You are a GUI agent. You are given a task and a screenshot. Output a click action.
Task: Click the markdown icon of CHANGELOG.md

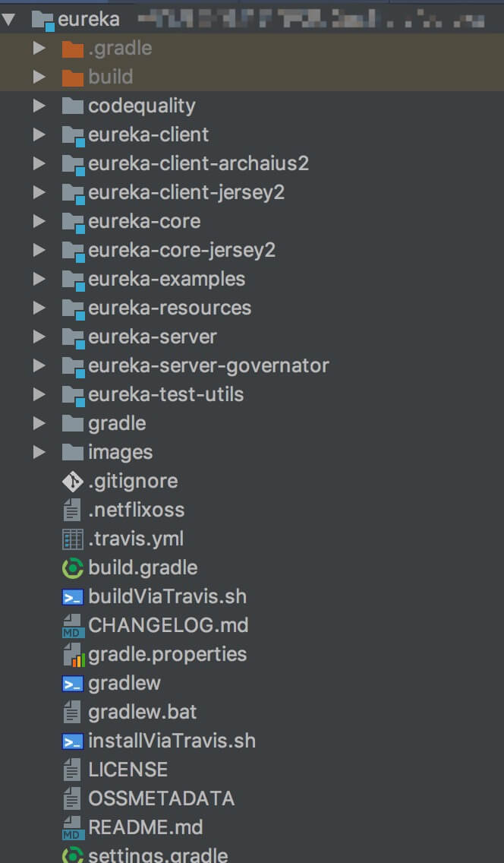tap(72, 626)
